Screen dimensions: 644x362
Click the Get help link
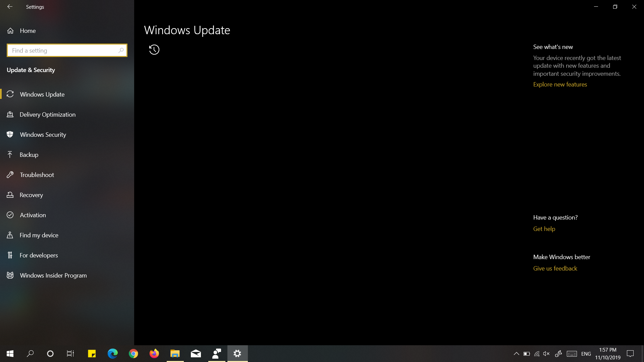(x=544, y=229)
